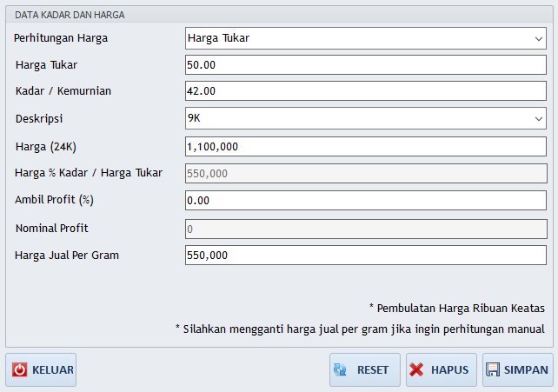The image size is (558, 392).
Task: Click the Kadar / Kemurnian field
Action: 366,91
